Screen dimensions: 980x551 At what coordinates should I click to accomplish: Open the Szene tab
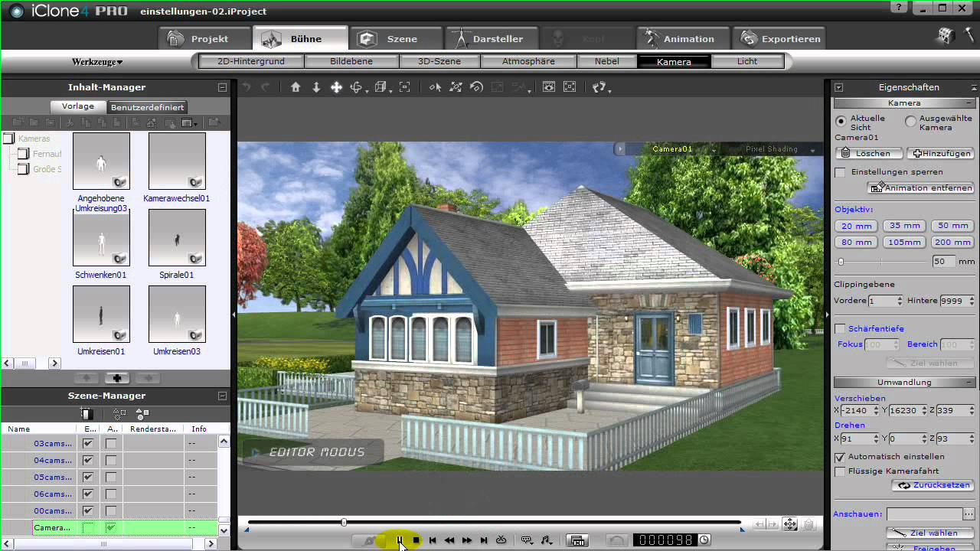tap(395, 38)
